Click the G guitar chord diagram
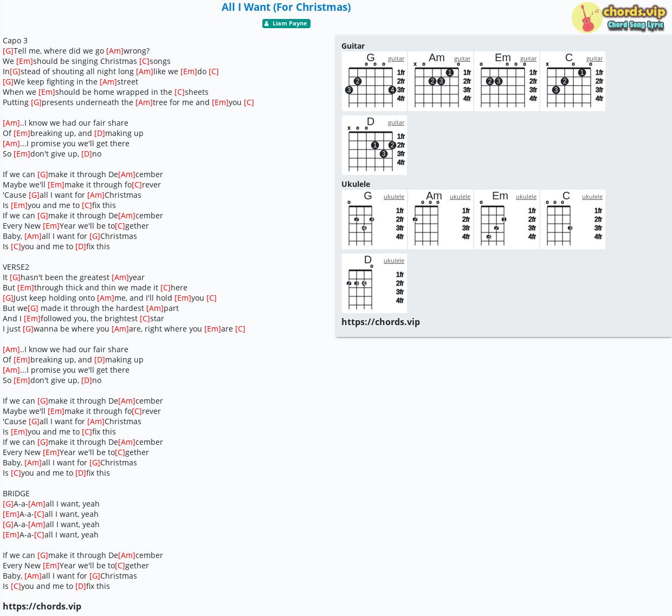The height and width of the screenshot is (616, 672). pyautogui.click(x=374, y=82)
